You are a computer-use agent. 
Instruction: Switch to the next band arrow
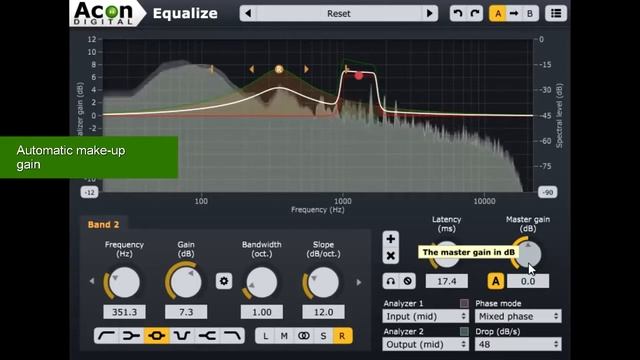click(x=359, y=282)
